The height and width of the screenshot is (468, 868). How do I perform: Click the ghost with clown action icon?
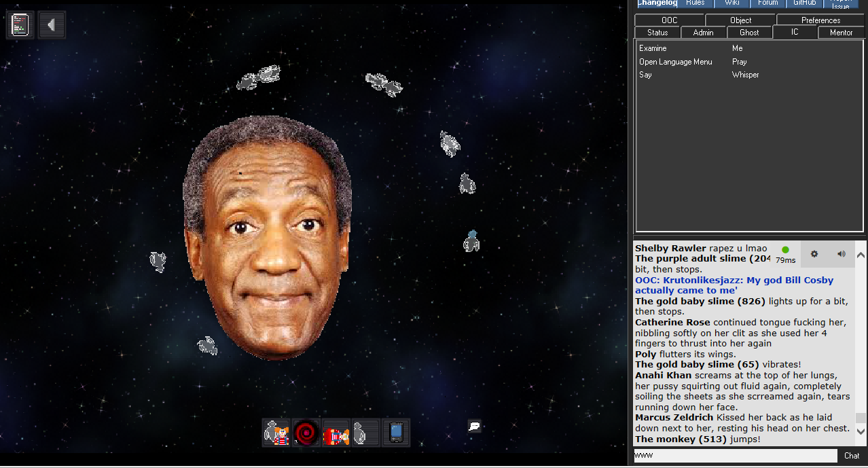276,433
